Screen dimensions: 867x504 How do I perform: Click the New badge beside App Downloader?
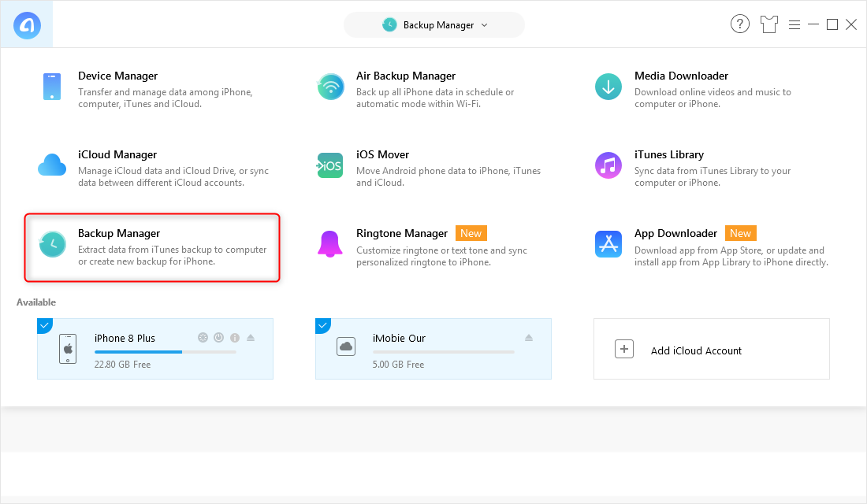pyautogui.click(x=740, y=233)
